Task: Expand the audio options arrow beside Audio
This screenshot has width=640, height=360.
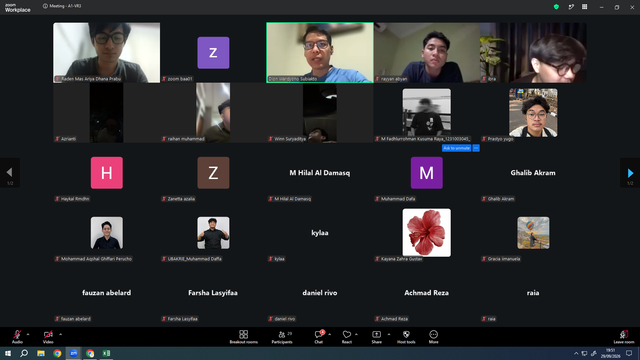Action: click(x=28, y=334)
